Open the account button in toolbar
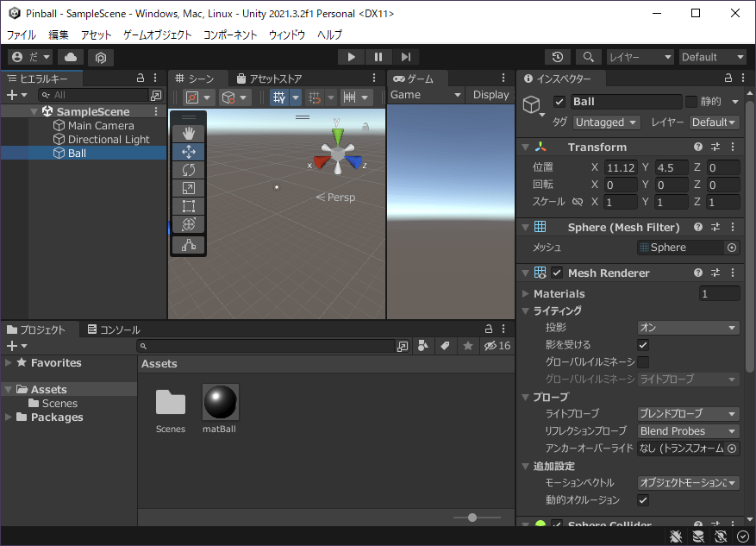This screenshot has width=756, height=546. [30, 58]
